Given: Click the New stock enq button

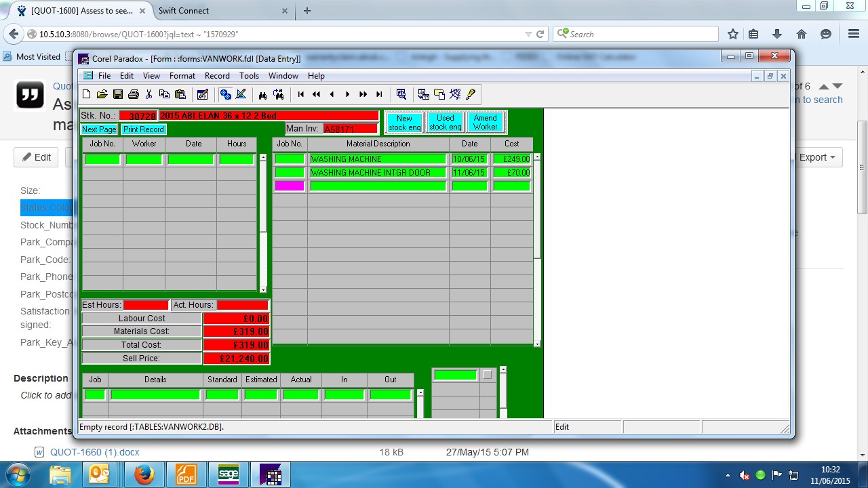Looking at the screenshot, I should tap(405, 123).
